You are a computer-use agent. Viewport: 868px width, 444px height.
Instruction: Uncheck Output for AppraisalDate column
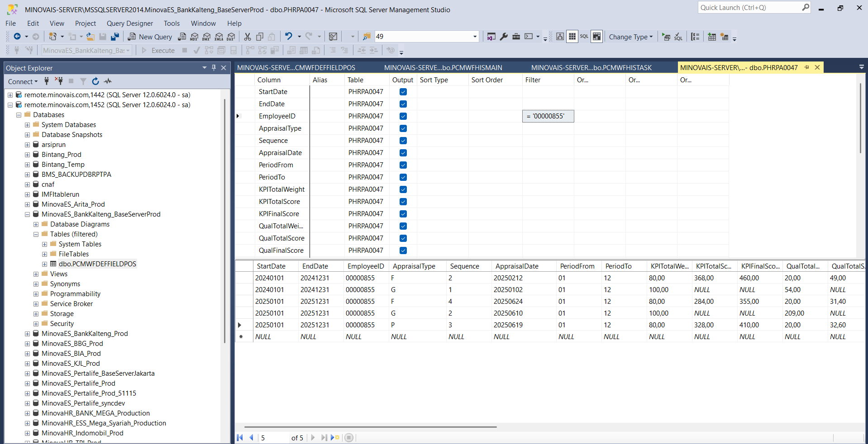[403, 153]
